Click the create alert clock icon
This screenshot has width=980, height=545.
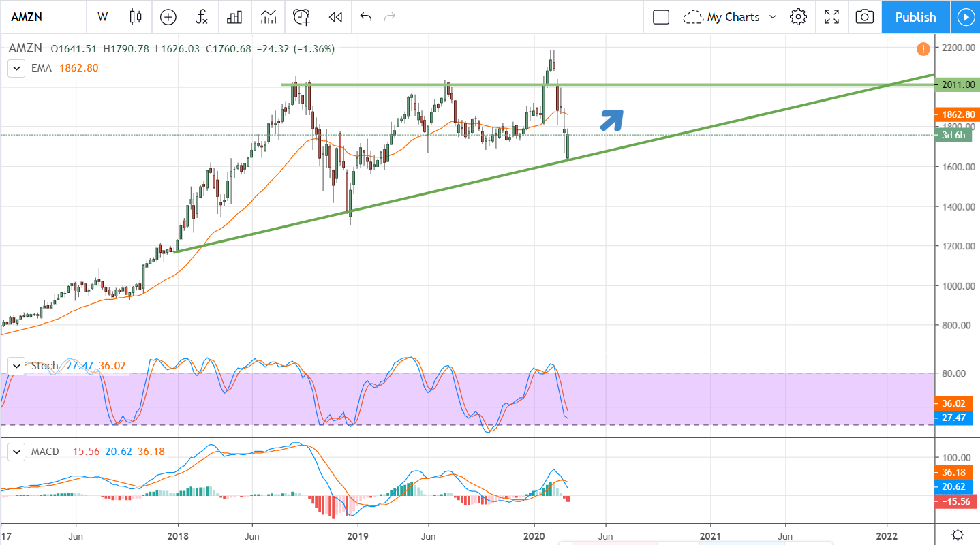pyautogui.click(x=301, y=17)
